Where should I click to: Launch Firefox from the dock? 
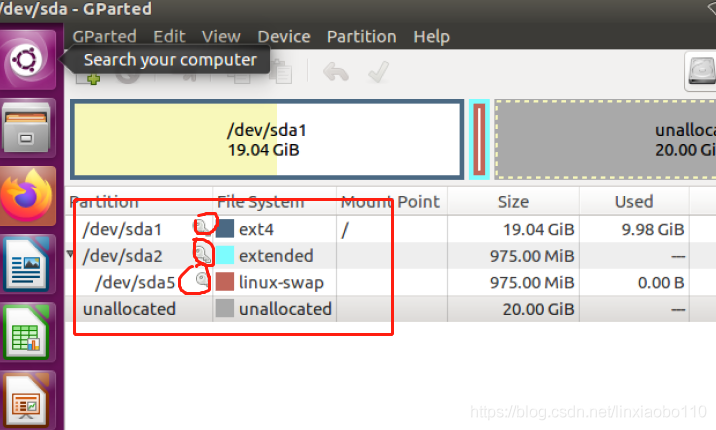coord(27,196)
